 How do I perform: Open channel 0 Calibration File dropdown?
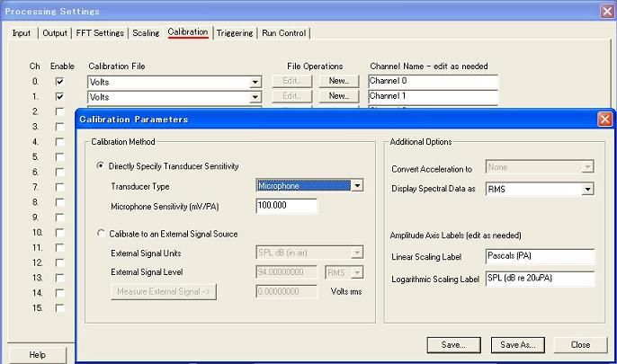pyautogui.click(x=255, y=81)
